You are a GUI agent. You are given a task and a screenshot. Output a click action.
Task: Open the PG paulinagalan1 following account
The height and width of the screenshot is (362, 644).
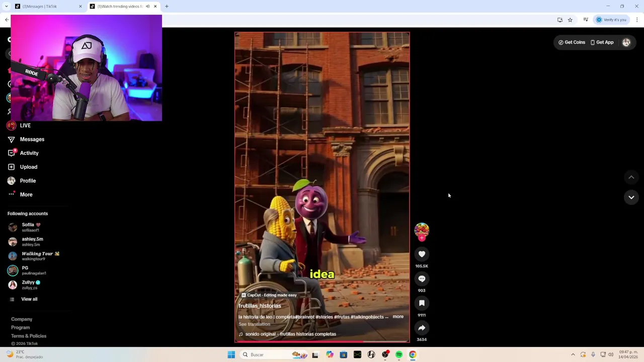point(27,270)
